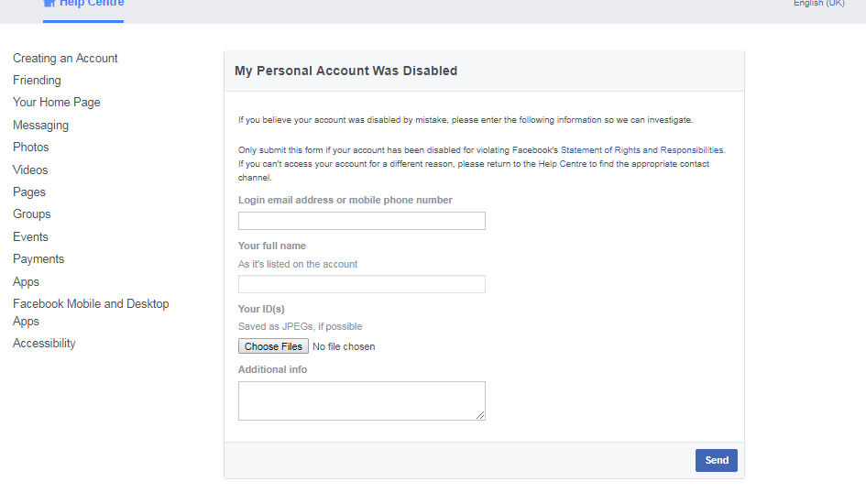Open the Payments help section
Image resolution: width=866 pixels, height=504 pixels.
click(x=38, y=259)
